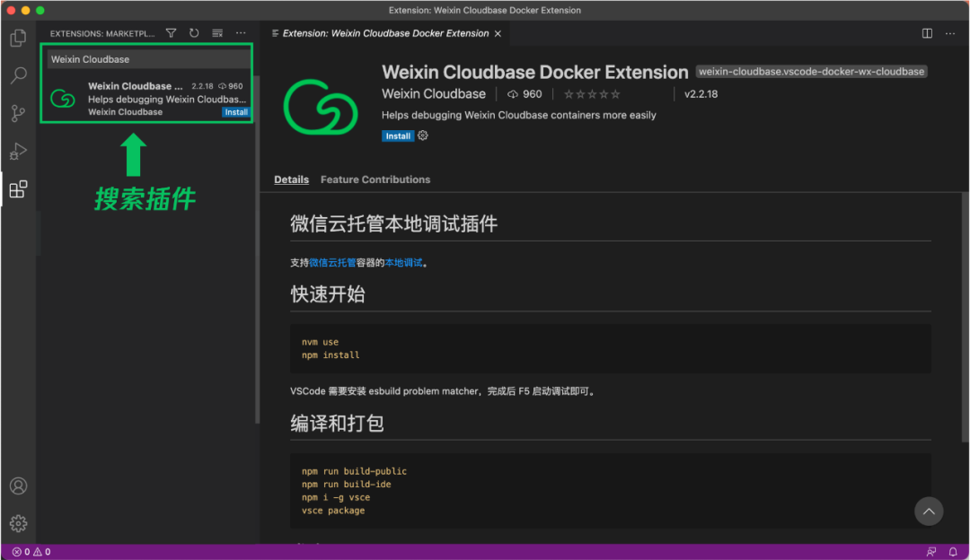
Task: Clear extensions search results icon
Action: (x=217, y=33)
